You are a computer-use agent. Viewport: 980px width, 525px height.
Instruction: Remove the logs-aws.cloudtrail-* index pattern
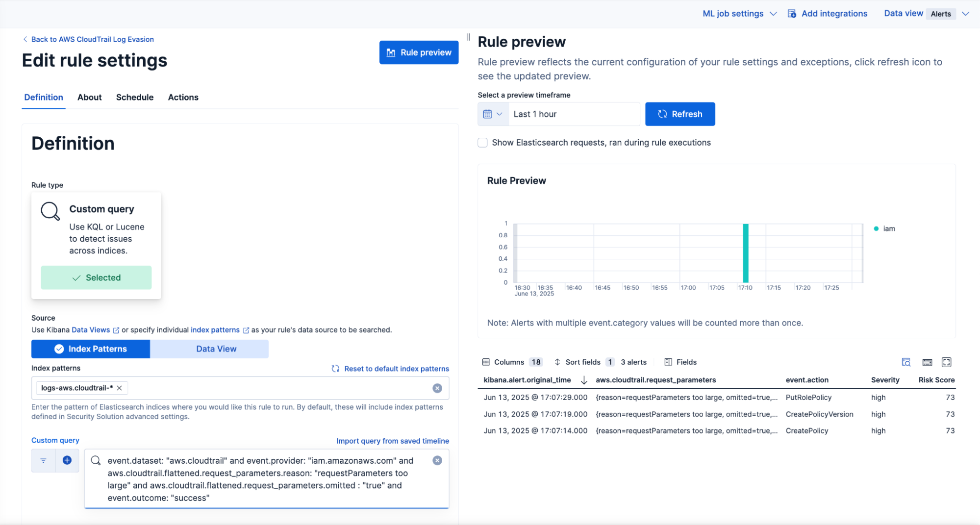[x=120, y=388]
